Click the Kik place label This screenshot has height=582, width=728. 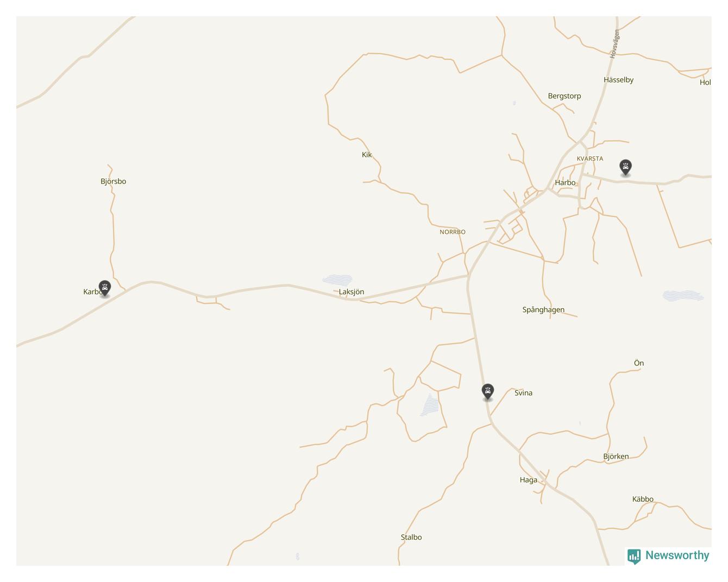pos(367,155)
